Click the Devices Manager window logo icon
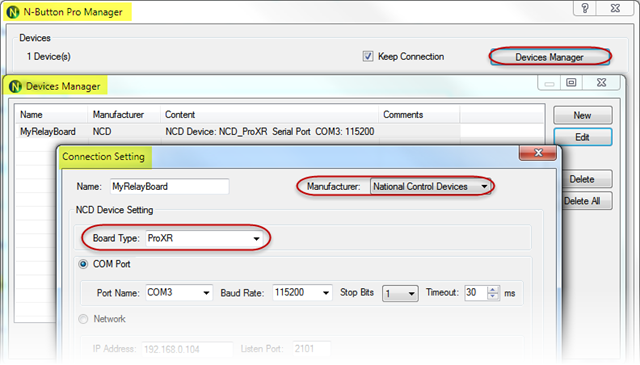Screen dimensions: 640x365 pos(15,86)
